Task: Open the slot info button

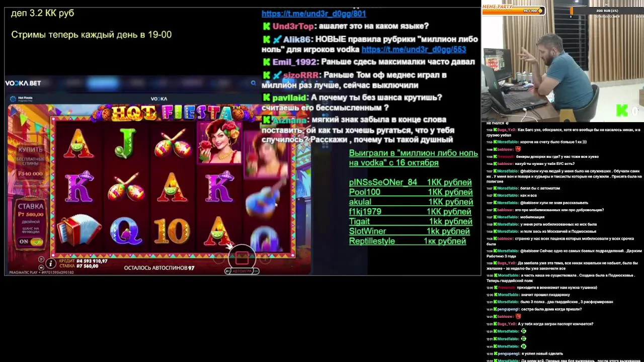Action: click(x=50, y=263)
